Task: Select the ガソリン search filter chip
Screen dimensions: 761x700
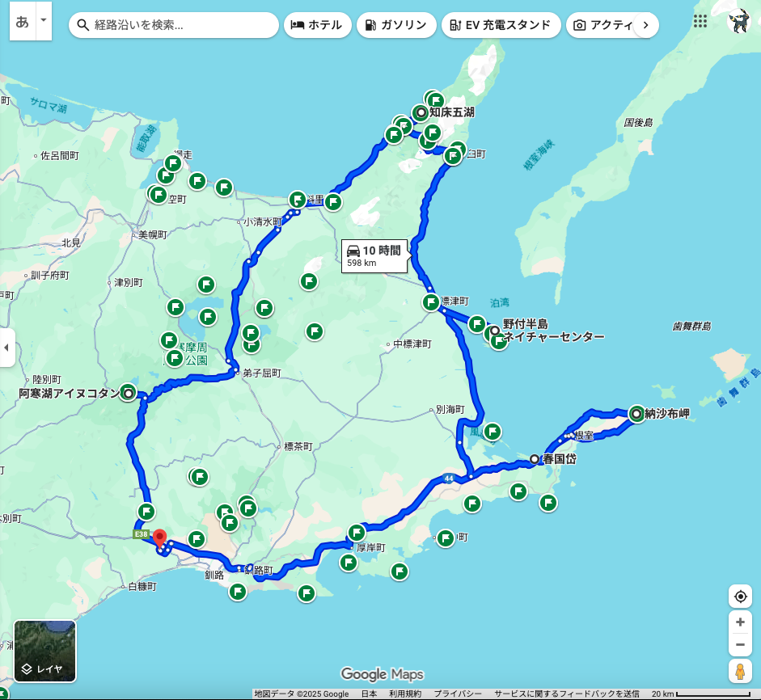Action: click(x=396, y=25)
